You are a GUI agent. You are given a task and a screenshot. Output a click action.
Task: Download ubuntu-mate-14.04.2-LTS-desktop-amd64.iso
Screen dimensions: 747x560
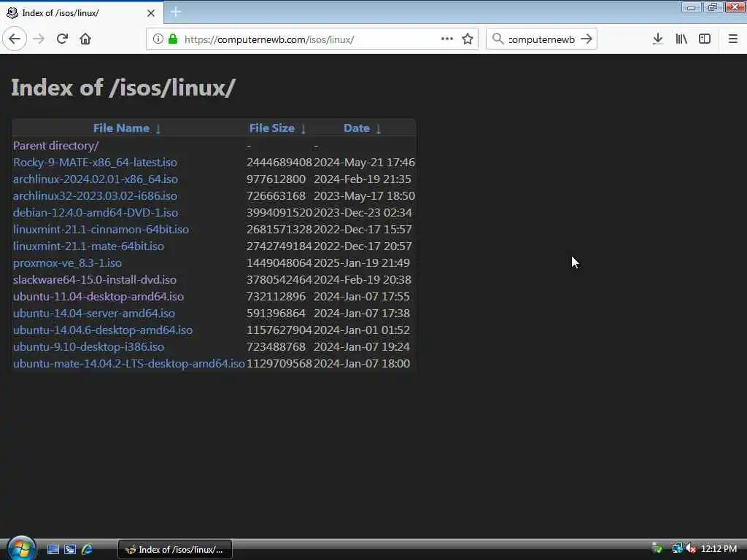128,363
